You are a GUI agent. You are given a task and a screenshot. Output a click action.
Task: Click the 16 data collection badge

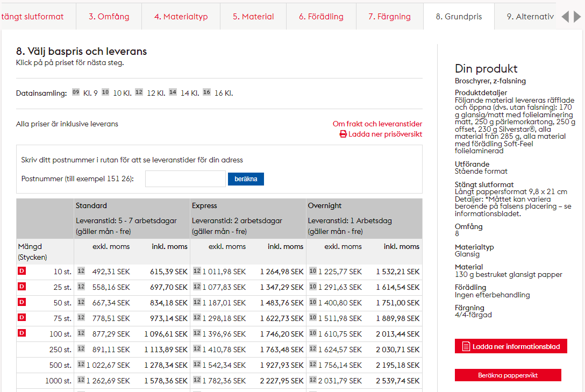tap(206, 92)
